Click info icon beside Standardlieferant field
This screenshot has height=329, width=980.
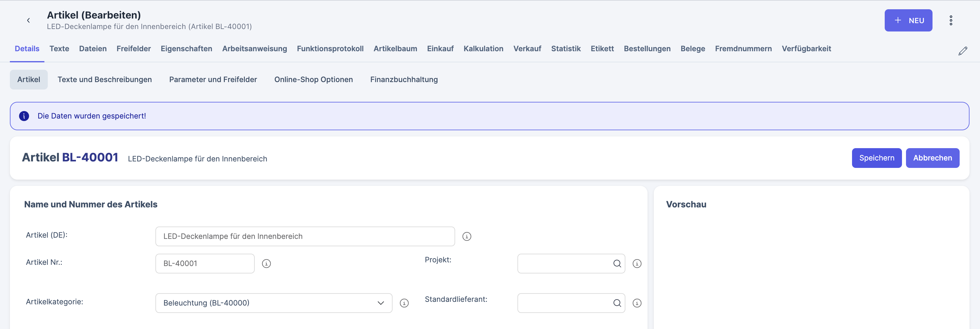point(636,303)
